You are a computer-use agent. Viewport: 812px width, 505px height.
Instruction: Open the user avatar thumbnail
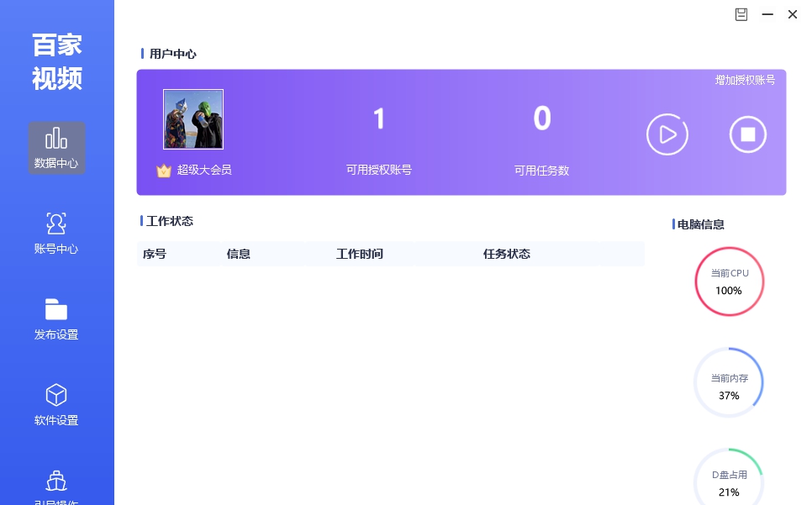pos(193,118)
